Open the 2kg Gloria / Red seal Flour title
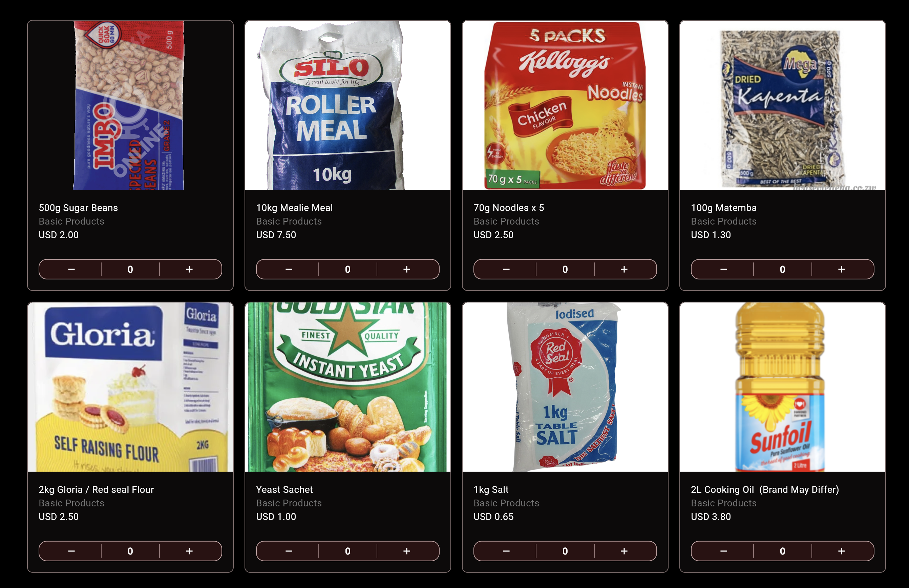Viewport: 909px width, 588px height. [96, 489]
